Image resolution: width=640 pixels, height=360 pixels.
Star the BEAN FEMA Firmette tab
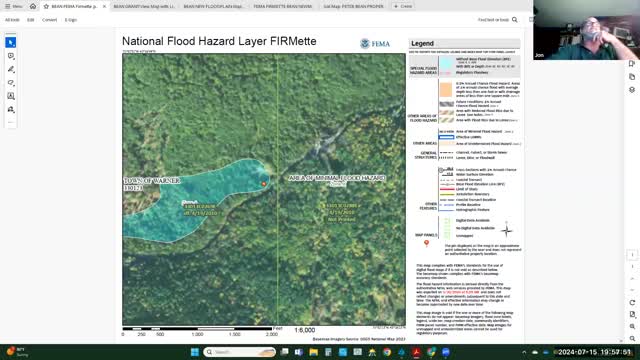[x=46, y=6]
